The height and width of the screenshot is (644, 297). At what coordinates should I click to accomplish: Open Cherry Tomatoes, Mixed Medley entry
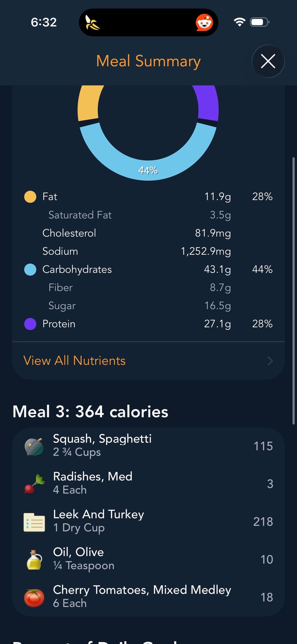point(148,597)
